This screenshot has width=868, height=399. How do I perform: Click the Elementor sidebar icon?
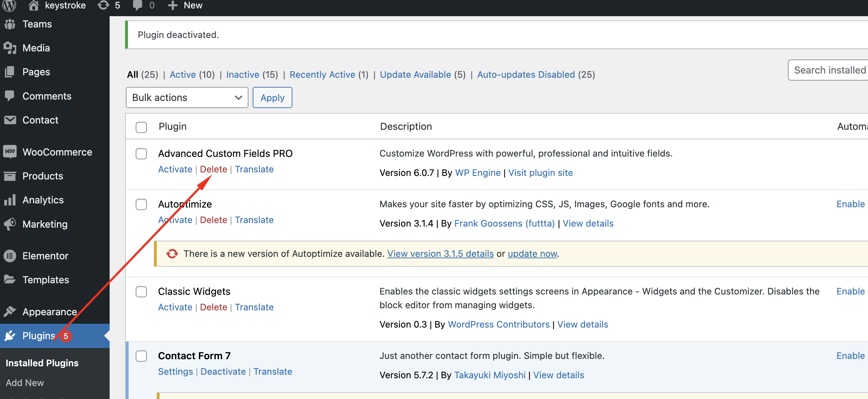(10, 256)
